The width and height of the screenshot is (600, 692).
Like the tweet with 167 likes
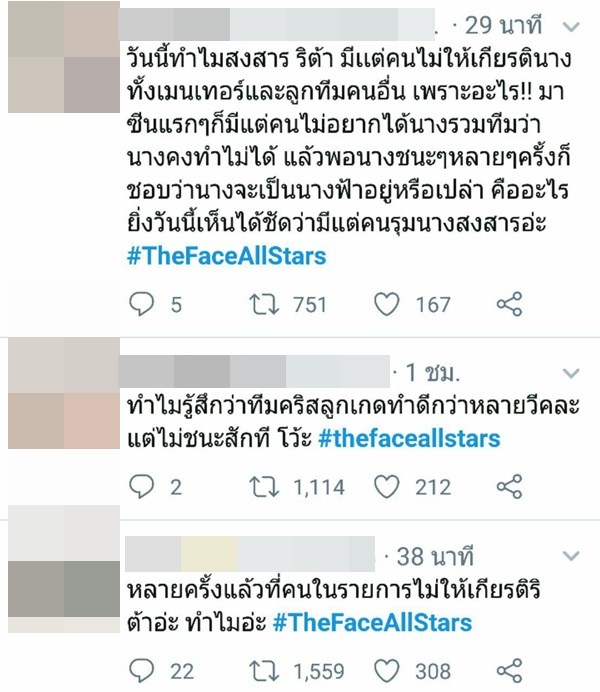(x=386, y=304)
